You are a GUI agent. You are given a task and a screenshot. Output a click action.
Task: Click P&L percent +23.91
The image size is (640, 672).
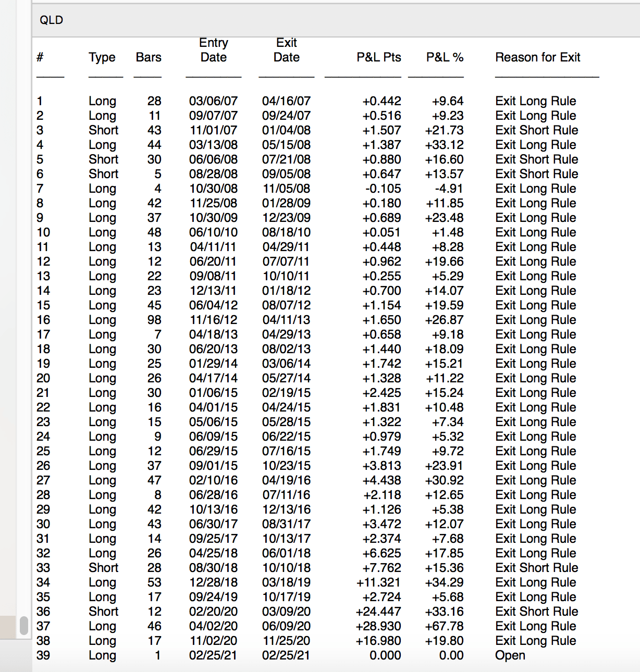(444, 466)
